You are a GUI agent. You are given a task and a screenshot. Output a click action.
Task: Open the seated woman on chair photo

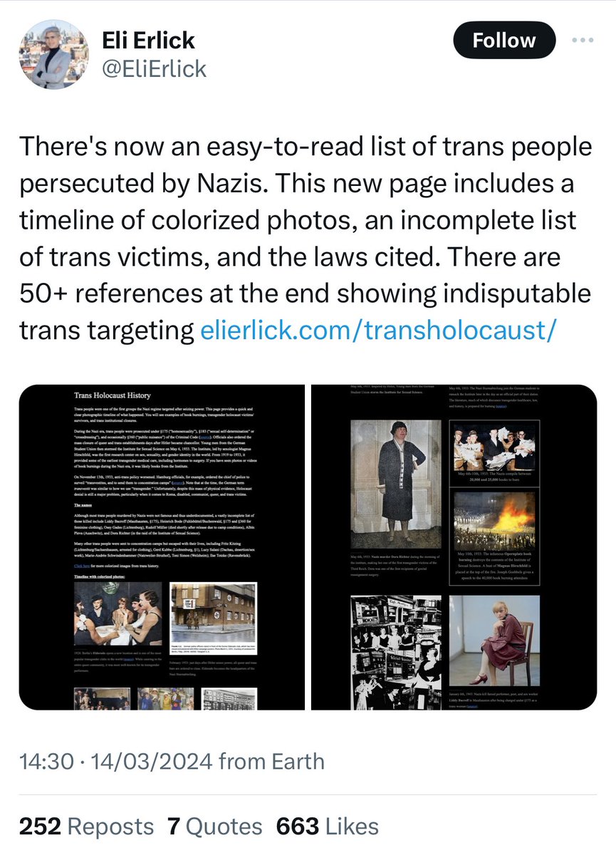click(x=494, y=641)
